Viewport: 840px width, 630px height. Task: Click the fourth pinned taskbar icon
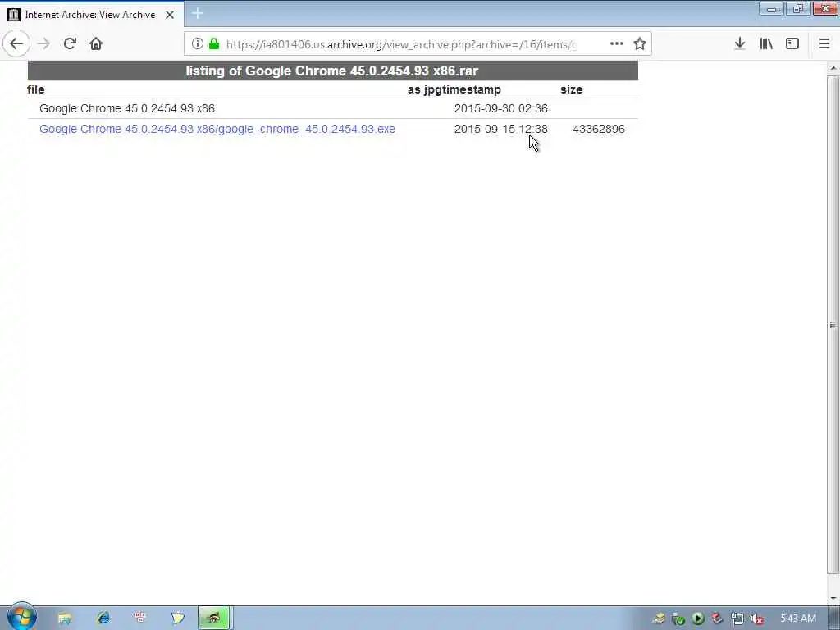177,619
